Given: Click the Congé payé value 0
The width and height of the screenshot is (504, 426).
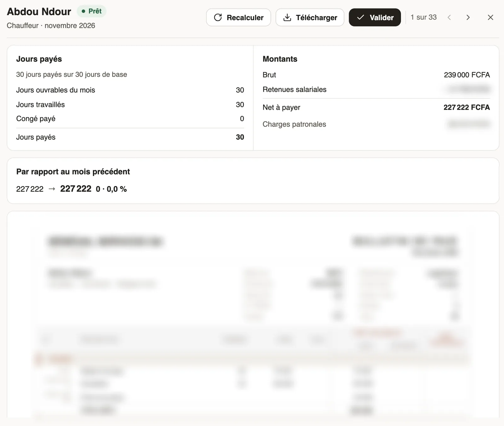Looking at the screenshot, I should pos(242,119).
